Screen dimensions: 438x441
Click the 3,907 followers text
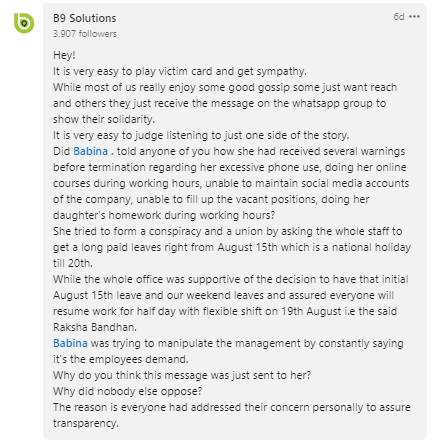(x=85, y=34)
